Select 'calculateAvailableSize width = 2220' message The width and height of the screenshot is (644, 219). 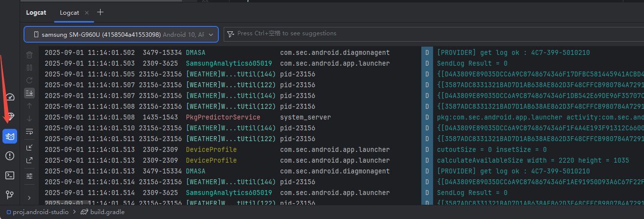(x=533, y=160)
